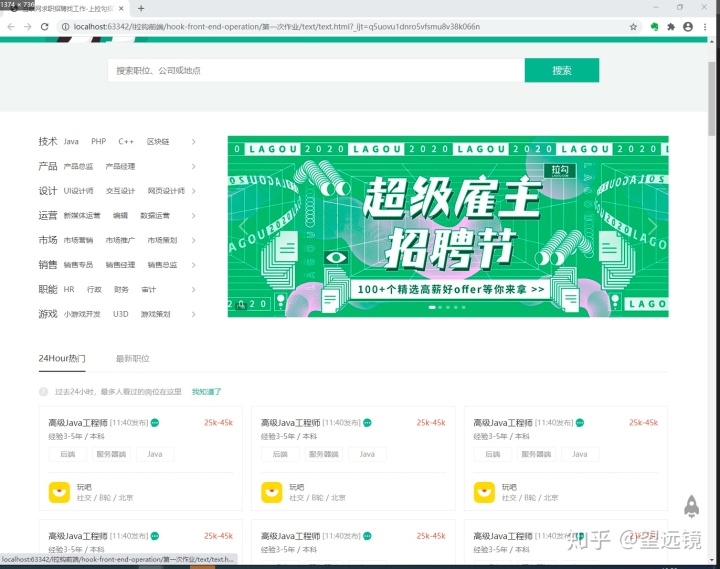Open Chrome's three-dot menu
Viewport: 720px width, 569px height.
705,27
